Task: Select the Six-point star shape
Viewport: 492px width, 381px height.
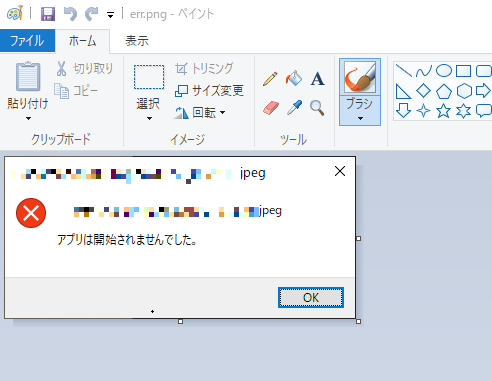Action: pyautogui.click(x=464, y=111)
